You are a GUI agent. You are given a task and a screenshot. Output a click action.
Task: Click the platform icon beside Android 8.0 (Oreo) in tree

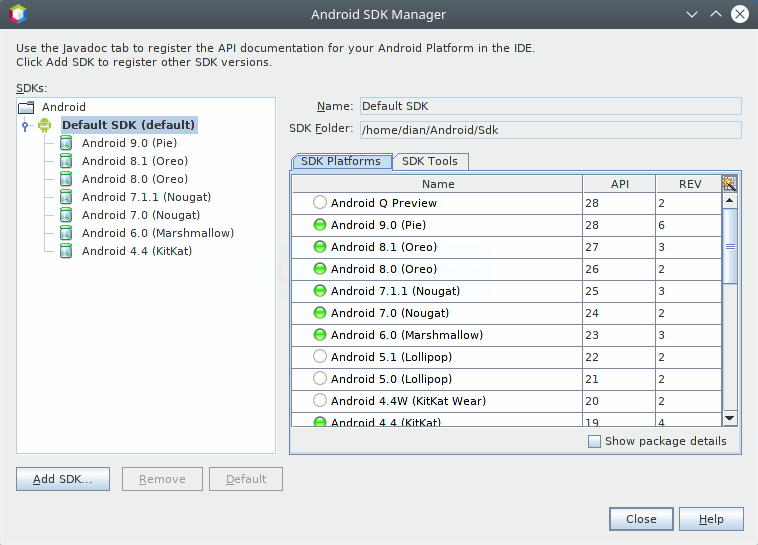66,179
